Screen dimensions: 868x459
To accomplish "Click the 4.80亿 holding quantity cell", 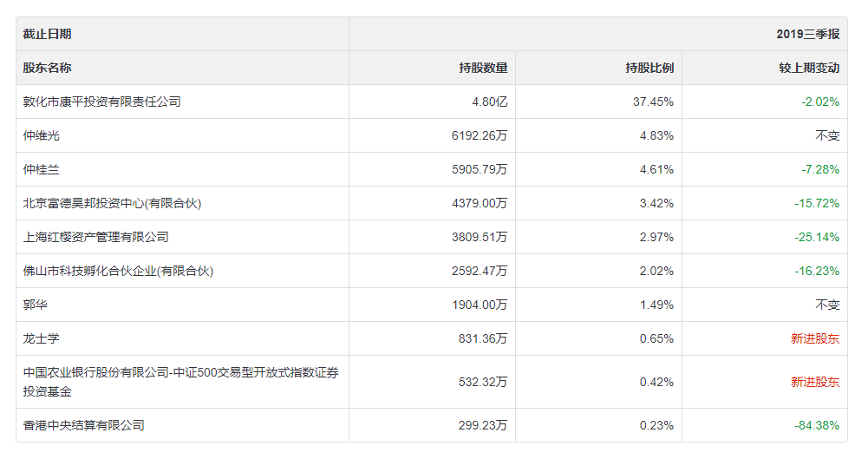I will pos(489,102).
